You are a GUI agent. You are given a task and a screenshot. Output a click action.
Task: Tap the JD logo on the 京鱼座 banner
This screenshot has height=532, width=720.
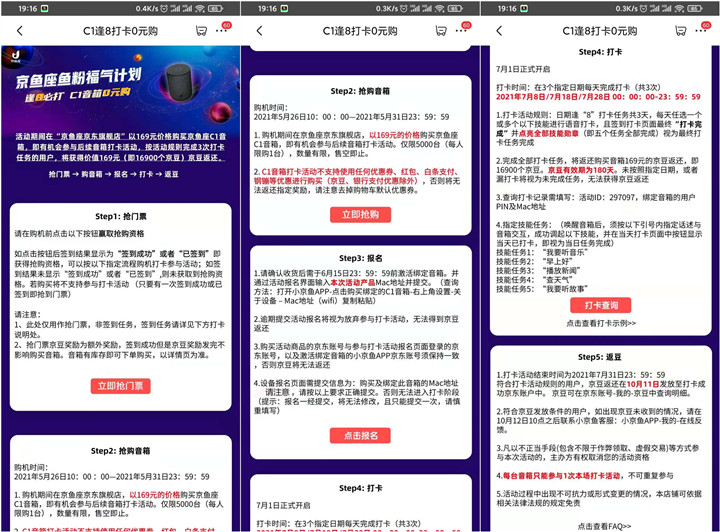coord(16,56)
